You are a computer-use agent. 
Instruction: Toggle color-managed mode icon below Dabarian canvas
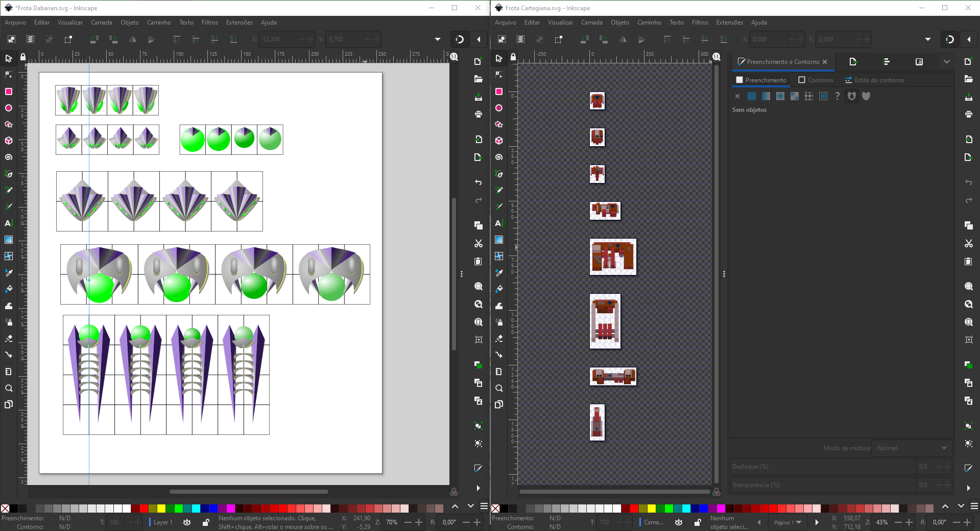[x=453, y=492]
